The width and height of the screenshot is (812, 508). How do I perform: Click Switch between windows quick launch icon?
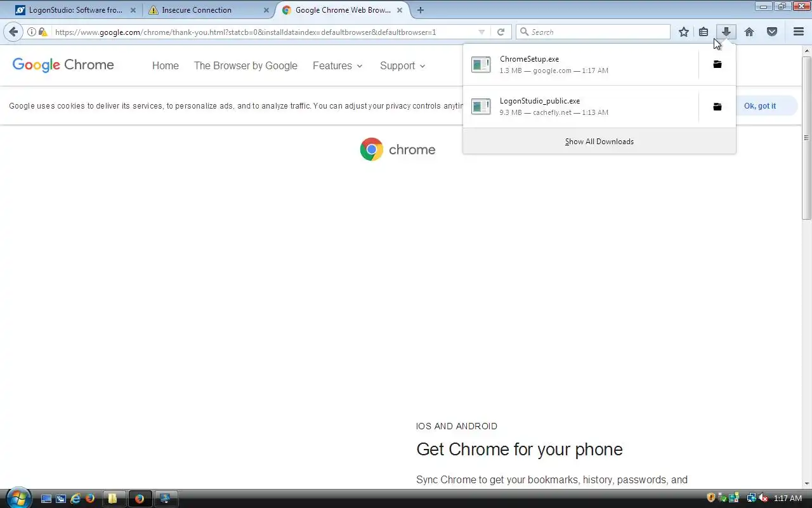[61, 498]
